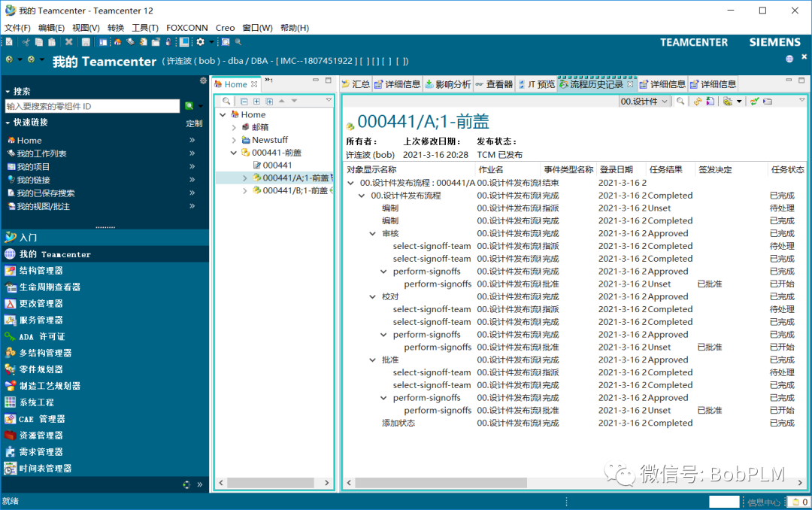The height and width of the screenshot is (510, 812).
Task: Select 000441 item in the Home tree
Action: click(272, 165)
